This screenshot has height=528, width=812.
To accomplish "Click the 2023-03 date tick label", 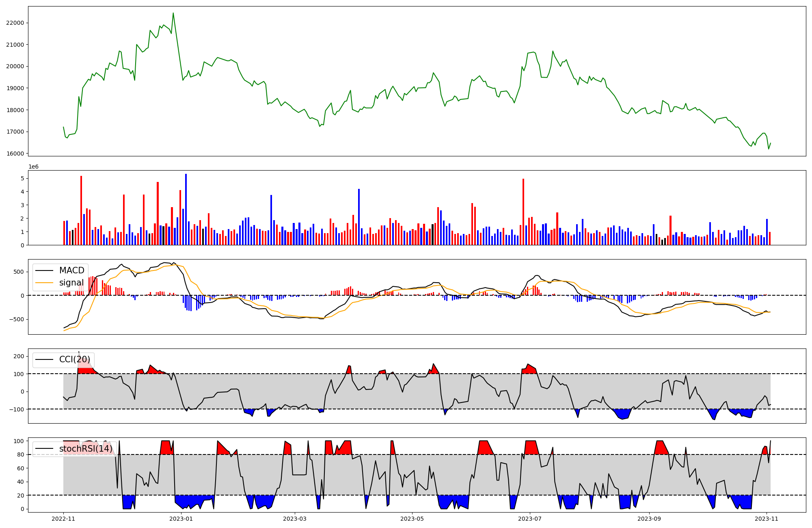I will pyautogui.click(x=295, y=519).
